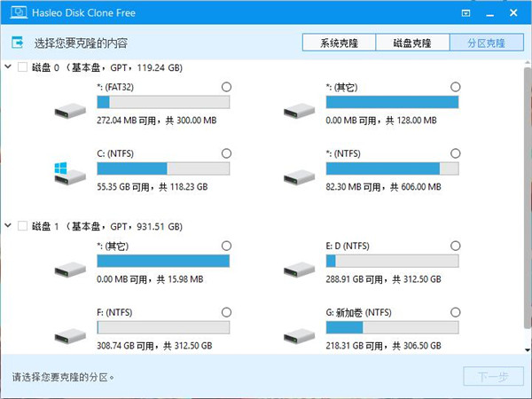
Task: Collapse the 磁盘 0 partition list
Action: click(9, 66)
